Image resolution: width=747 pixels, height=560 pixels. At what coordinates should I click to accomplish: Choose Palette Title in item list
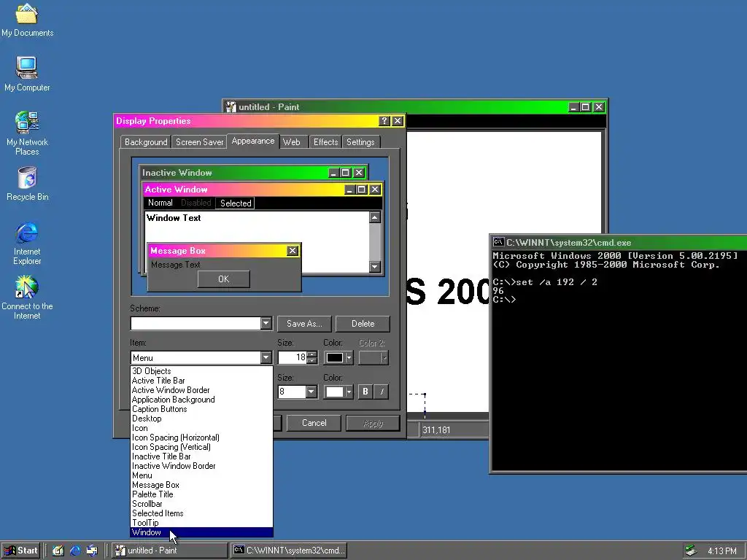(x=201, y=494)
